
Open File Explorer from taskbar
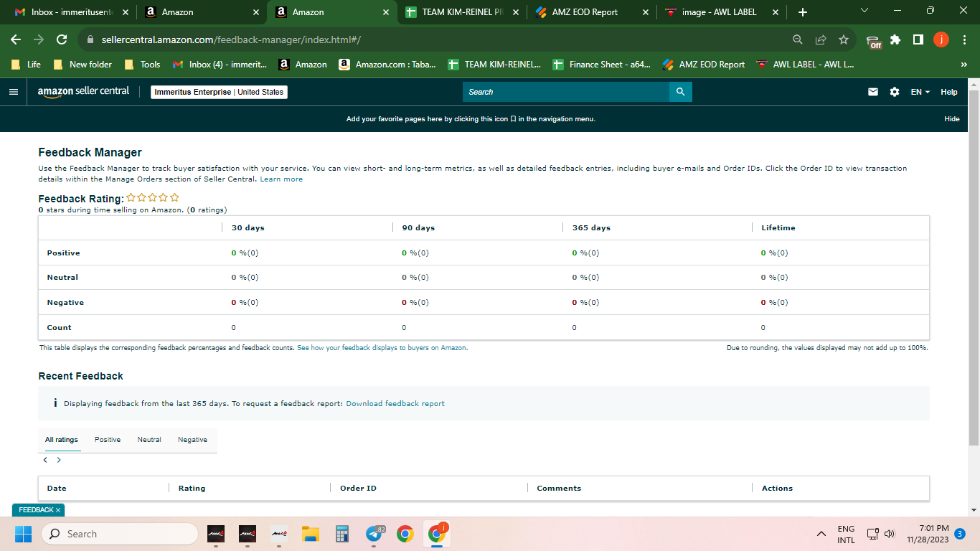pyautogui.click(x=310, y=534)
